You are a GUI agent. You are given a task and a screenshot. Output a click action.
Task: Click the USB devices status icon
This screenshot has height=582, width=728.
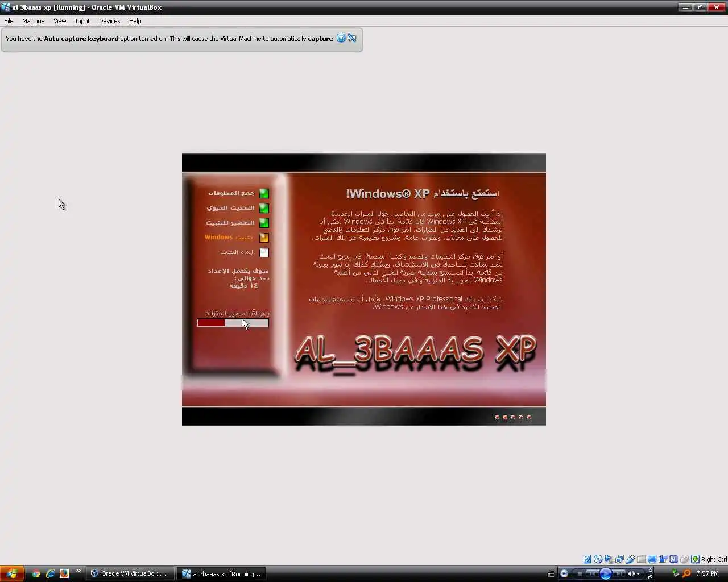point(631,559)
